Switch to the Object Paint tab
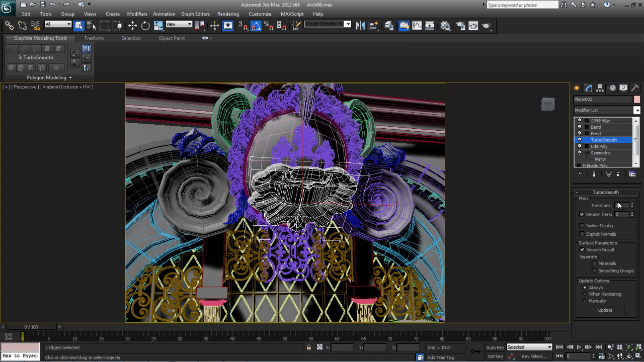The image size is (644, 362). click(x=172, y=38)
